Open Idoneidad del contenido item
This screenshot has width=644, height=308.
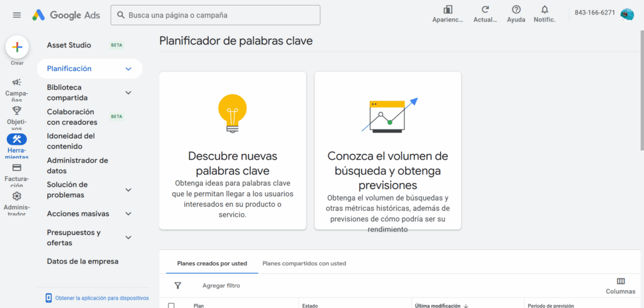coord(71,141)
